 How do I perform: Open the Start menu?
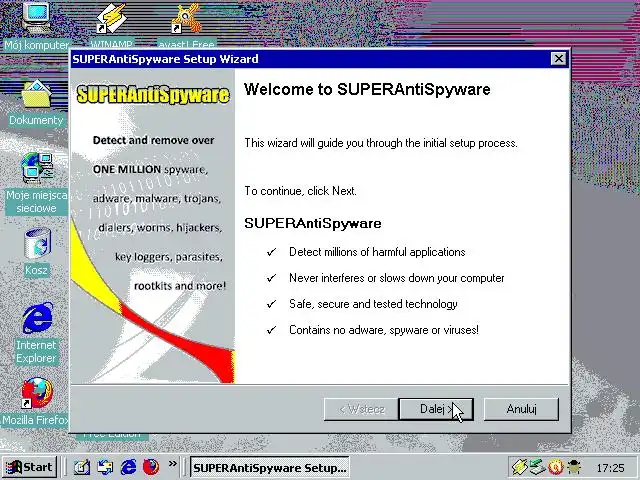29,467
